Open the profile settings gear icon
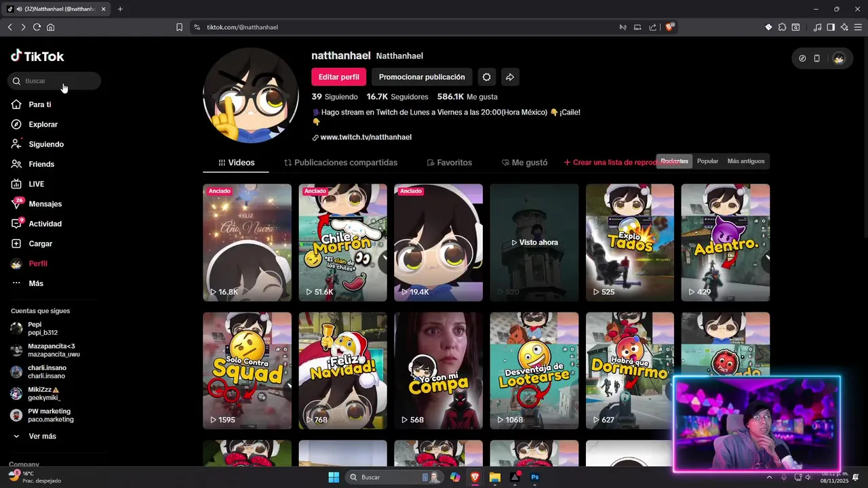This screenshot has height=488, width=868. click(x=486, y=77)
